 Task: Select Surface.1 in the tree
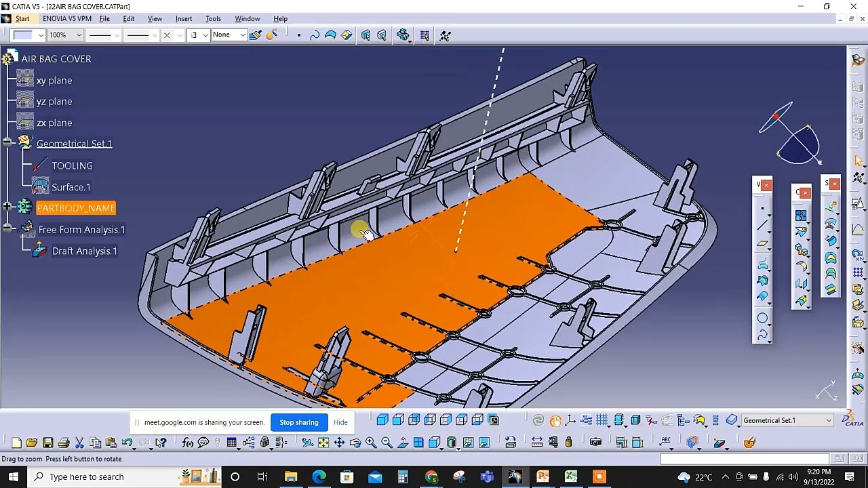pos(71,187)
